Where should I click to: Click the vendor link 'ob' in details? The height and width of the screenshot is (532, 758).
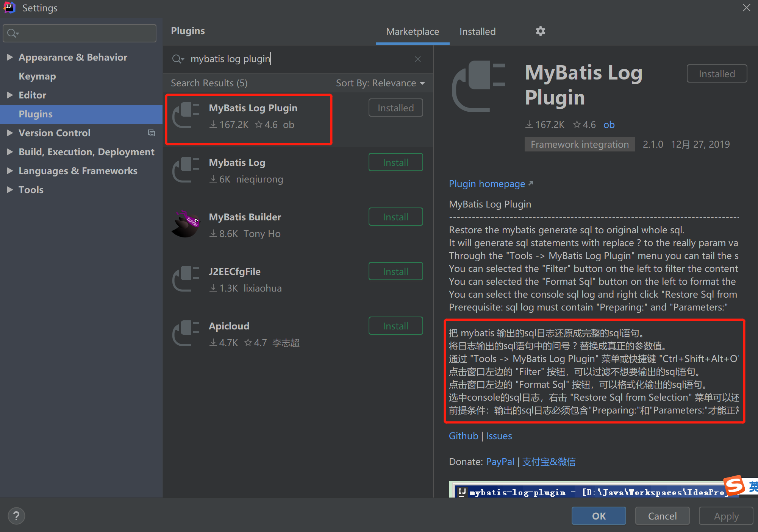tap(609, 125)
